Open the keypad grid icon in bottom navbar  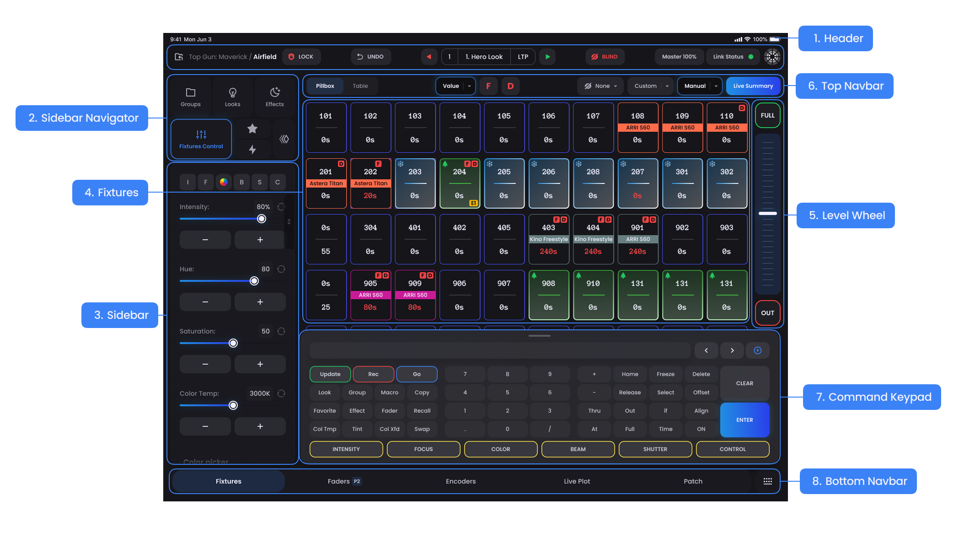pos(767,481)
